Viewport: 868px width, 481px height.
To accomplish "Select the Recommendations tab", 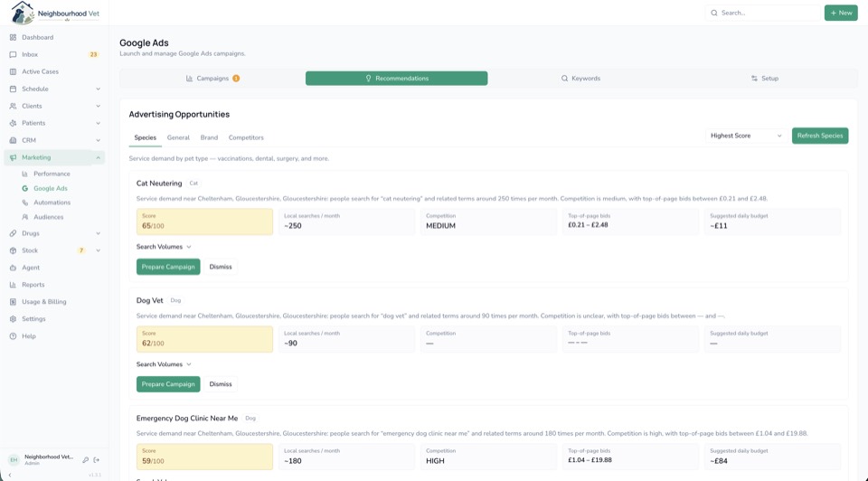I will (x=396, y=78).
